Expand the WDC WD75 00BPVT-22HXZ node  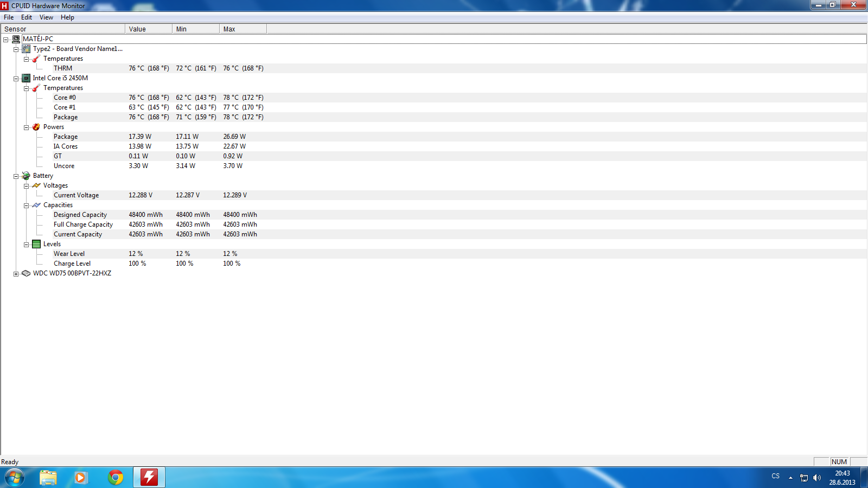click(x=16, y=274)
